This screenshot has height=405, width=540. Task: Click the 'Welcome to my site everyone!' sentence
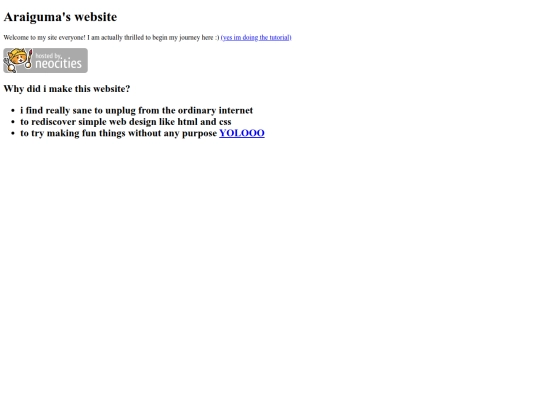click(x=44, y=38)
